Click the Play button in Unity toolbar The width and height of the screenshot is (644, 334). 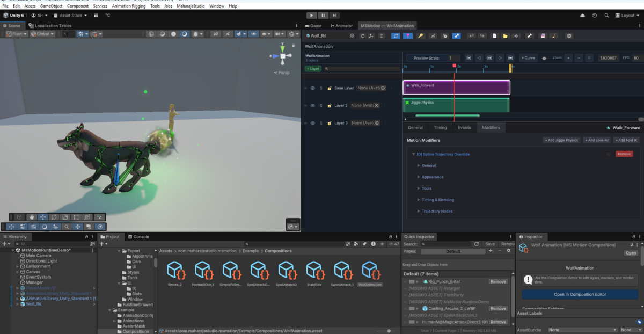[x=312, y=16]
